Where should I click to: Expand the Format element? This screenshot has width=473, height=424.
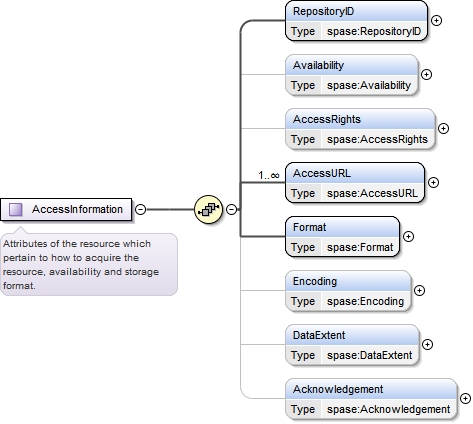point(408,236)
